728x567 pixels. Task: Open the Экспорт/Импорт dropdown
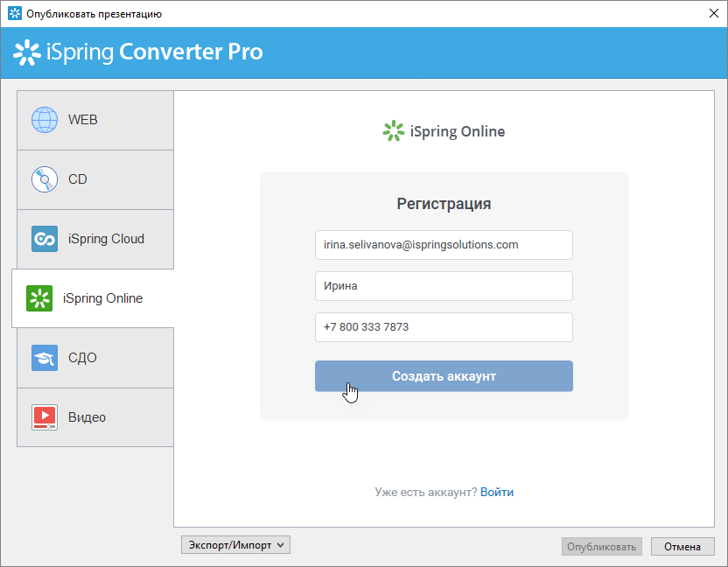coord(236,545)
